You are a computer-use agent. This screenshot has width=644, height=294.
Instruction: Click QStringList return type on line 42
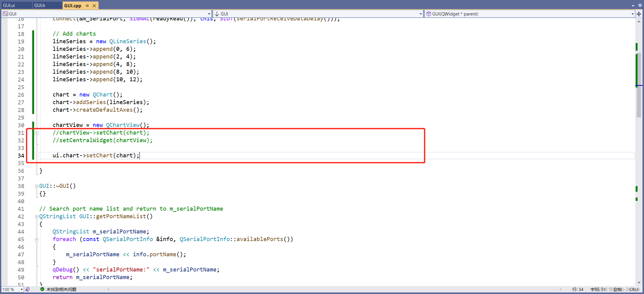click(57, 216)
